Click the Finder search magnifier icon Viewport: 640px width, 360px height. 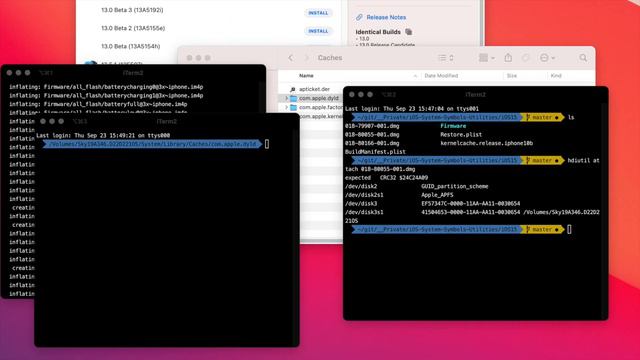[x=583, y=58]
